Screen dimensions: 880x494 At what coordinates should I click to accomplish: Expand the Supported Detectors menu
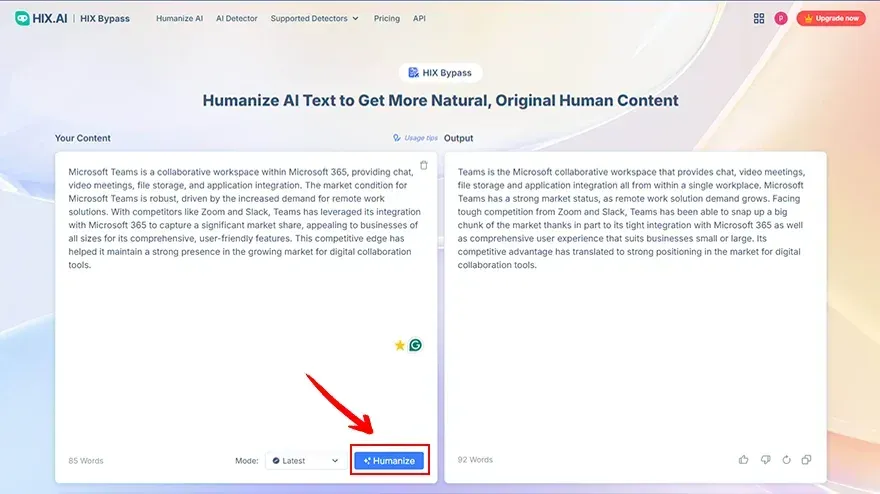314,18
